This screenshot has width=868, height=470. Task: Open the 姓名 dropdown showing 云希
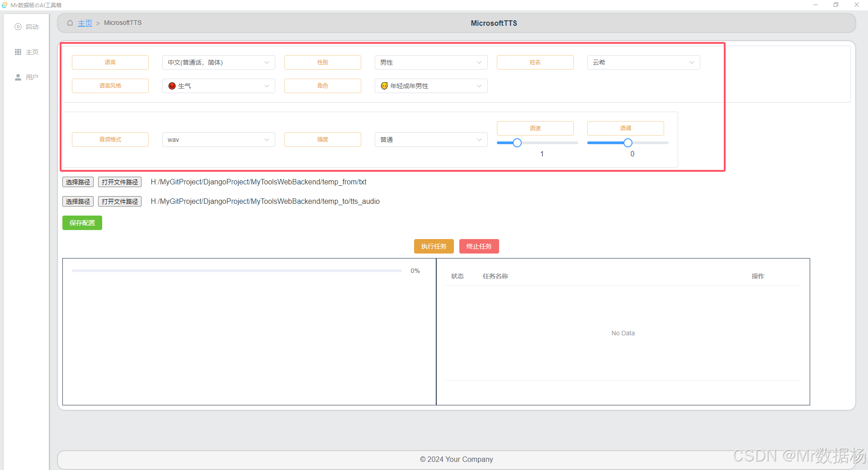click(644, 62)
